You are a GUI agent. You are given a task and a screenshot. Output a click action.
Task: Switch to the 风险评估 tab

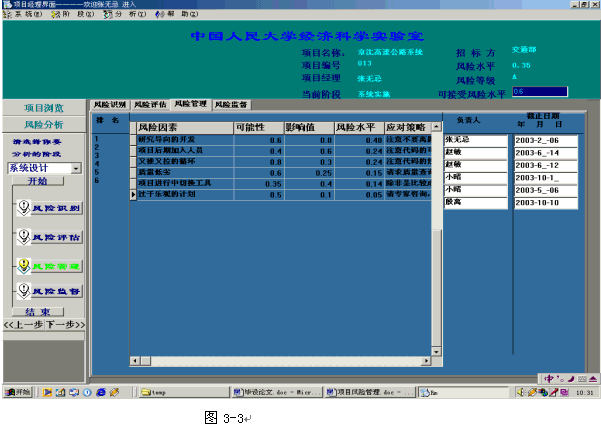click(150, 105)
